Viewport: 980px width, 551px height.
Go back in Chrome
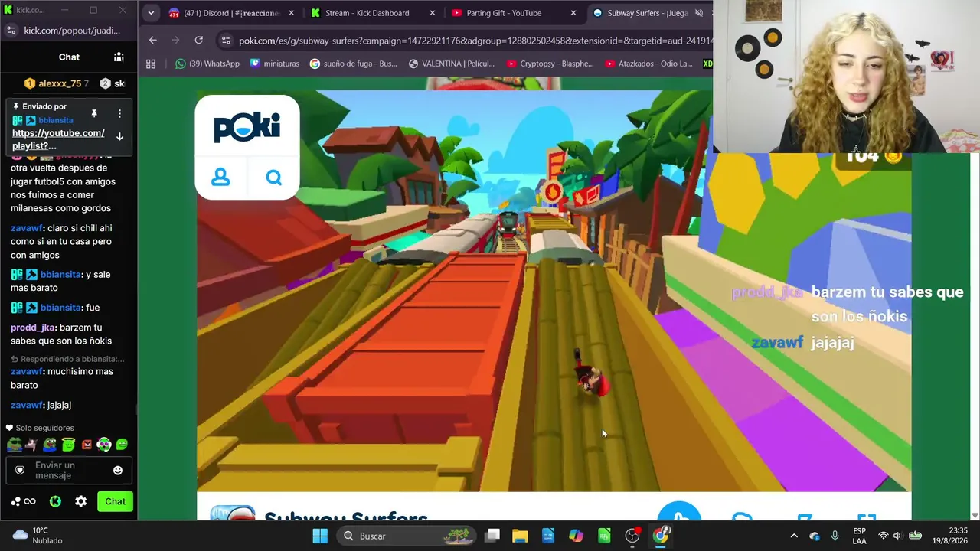tap(153, 40)
